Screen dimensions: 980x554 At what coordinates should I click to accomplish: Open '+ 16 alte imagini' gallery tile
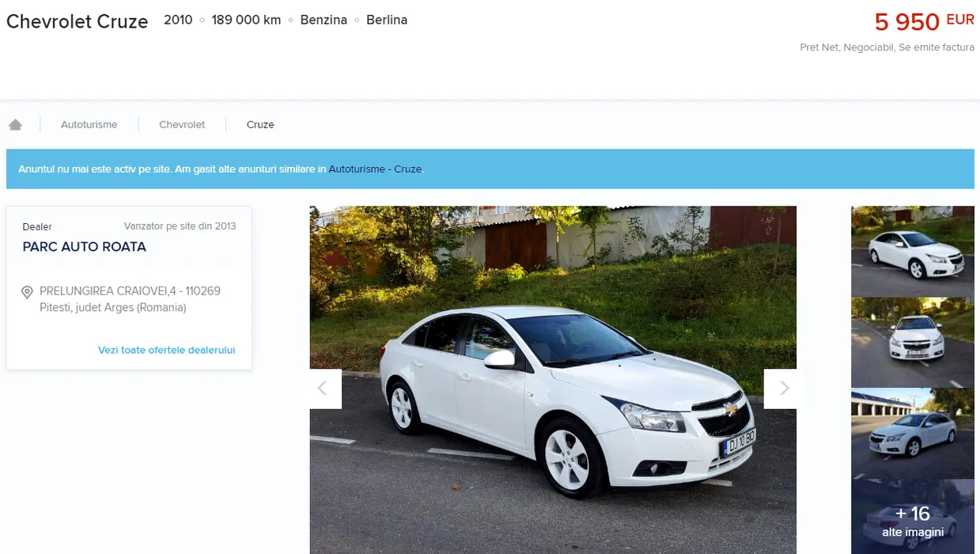coord(913,517)
